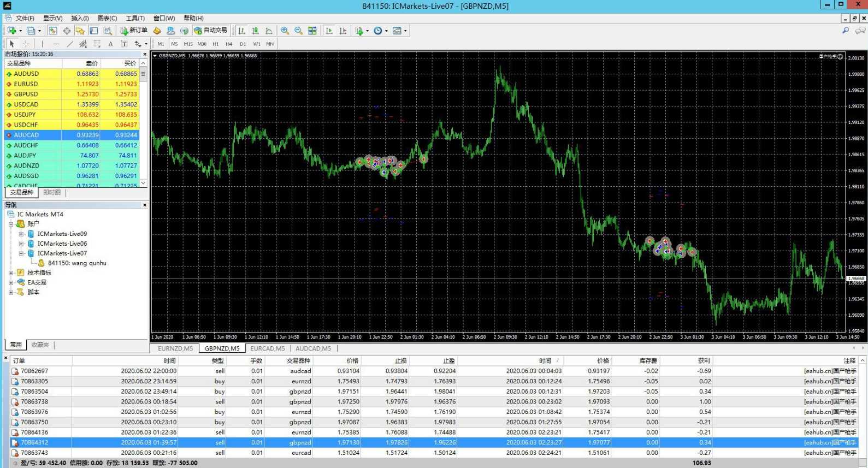Expand the 技术指标 indicators node

point(11,272)
